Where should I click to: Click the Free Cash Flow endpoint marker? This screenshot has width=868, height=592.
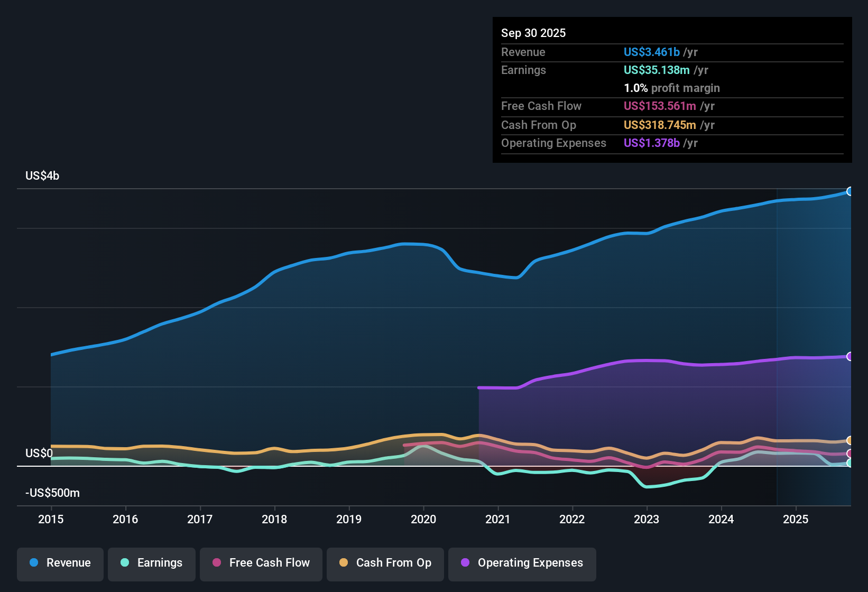[850, 454]
